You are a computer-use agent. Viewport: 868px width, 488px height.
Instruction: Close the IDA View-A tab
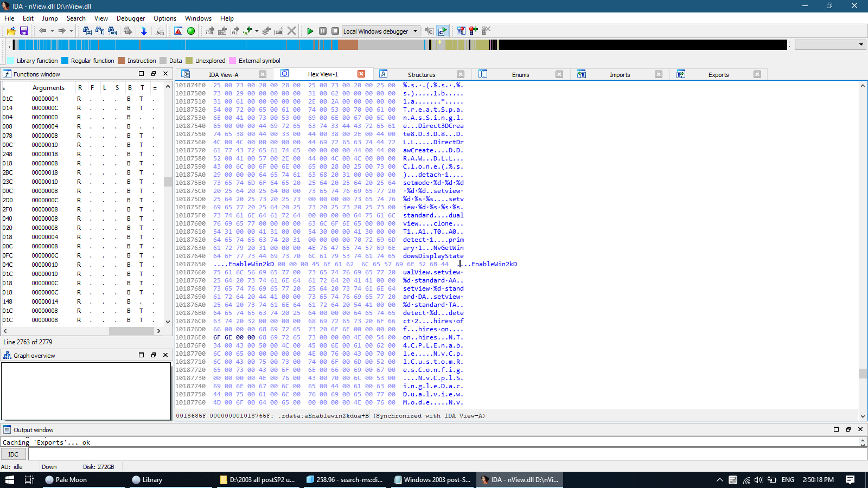[263, 74]
